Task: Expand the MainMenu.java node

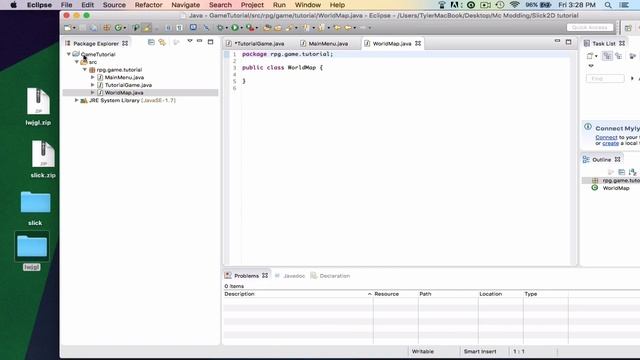Action: [x=93, y=77]
